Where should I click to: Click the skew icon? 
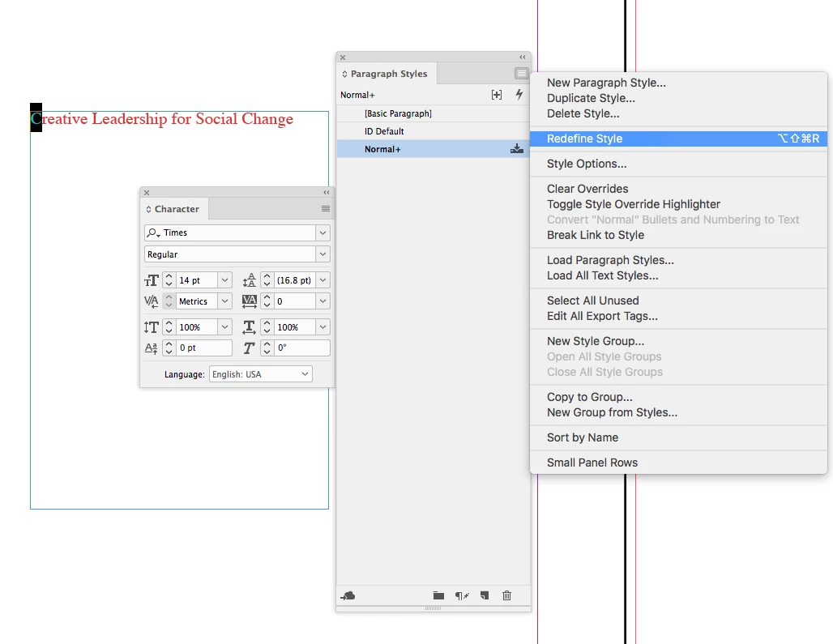(x=249, y=348)
